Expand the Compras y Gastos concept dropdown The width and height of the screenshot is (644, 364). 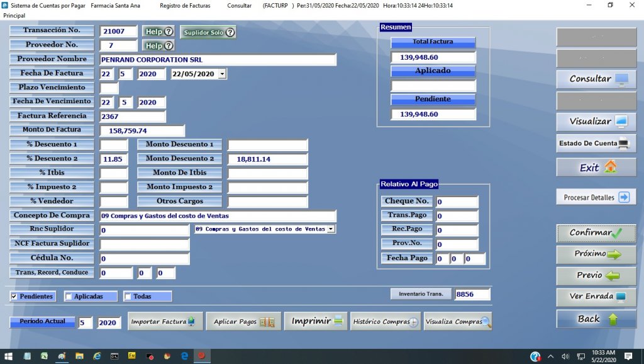(x=331, y=229)
